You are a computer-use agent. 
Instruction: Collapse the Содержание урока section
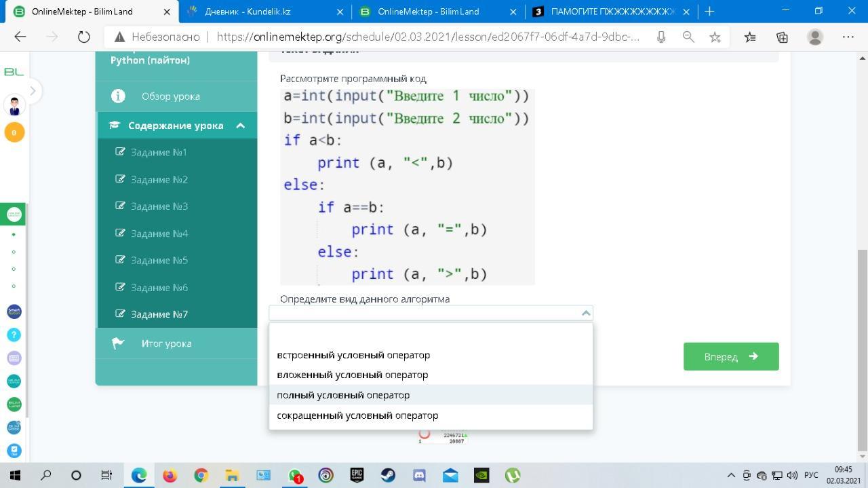pyautogui.click(x=240, y=126)
